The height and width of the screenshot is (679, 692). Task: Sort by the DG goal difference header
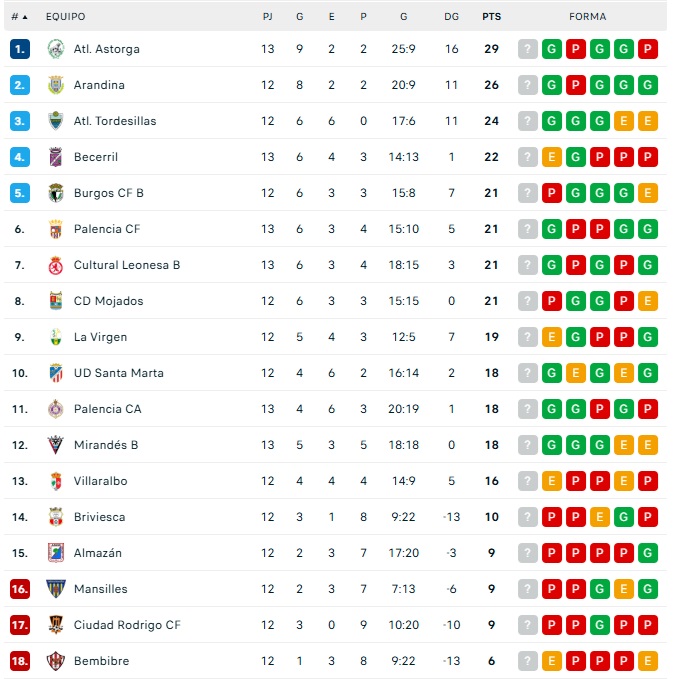tap(451, 17)
